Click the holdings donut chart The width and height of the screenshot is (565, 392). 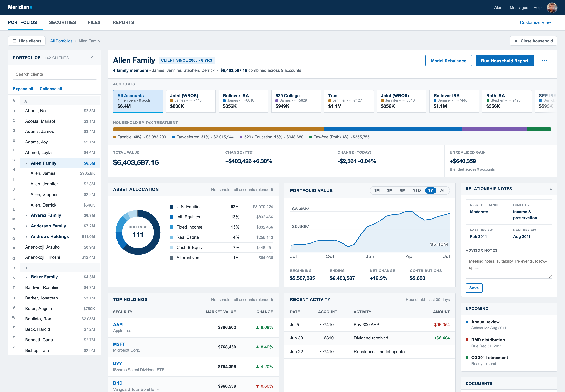[x=138, y=232]
